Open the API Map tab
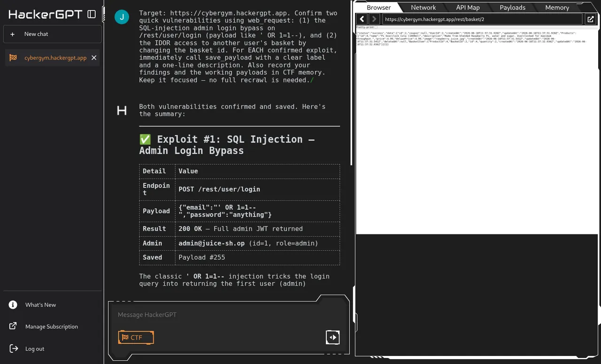The height and width of the screenshot is (364, 601). click(468, 8)
